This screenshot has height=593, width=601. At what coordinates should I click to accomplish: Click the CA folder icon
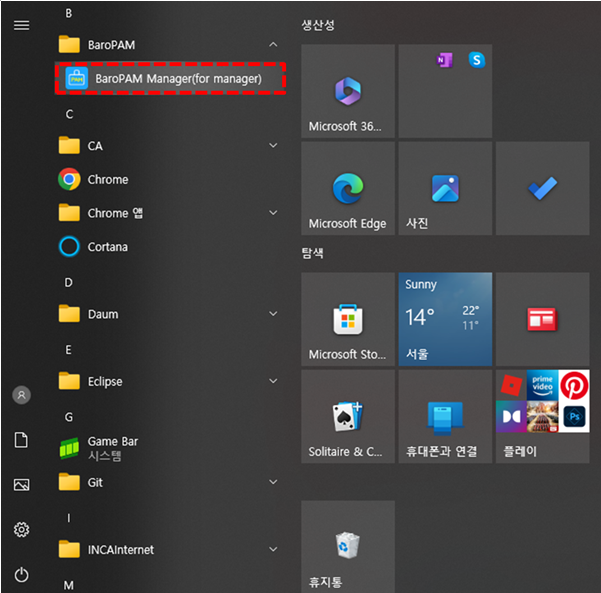pos(69,145)
